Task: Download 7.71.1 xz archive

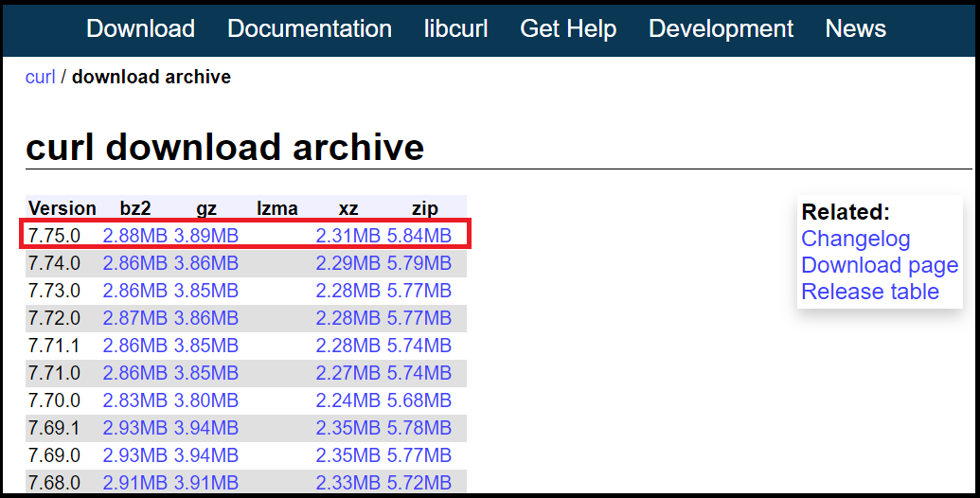Action: [348, 346]
